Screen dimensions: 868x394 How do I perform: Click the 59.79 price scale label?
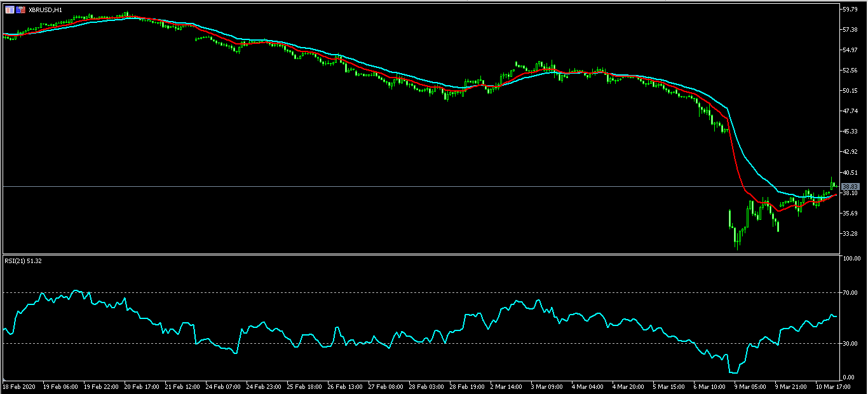coord(850,10)
